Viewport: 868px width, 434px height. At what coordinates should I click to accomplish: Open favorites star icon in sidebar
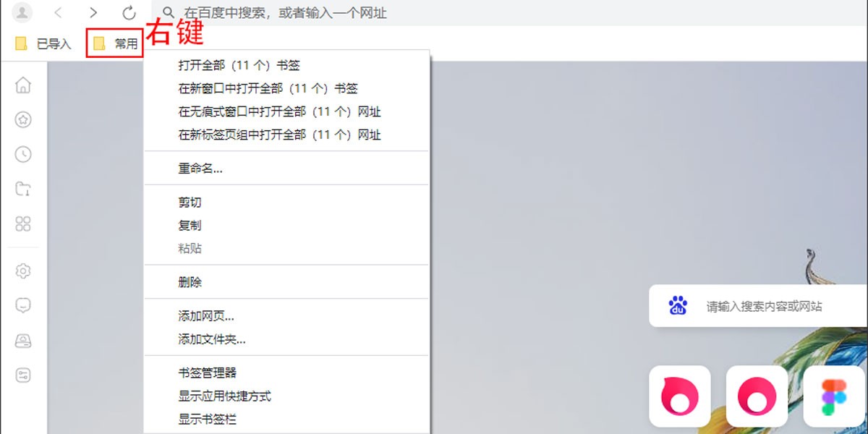coord(23,120)
